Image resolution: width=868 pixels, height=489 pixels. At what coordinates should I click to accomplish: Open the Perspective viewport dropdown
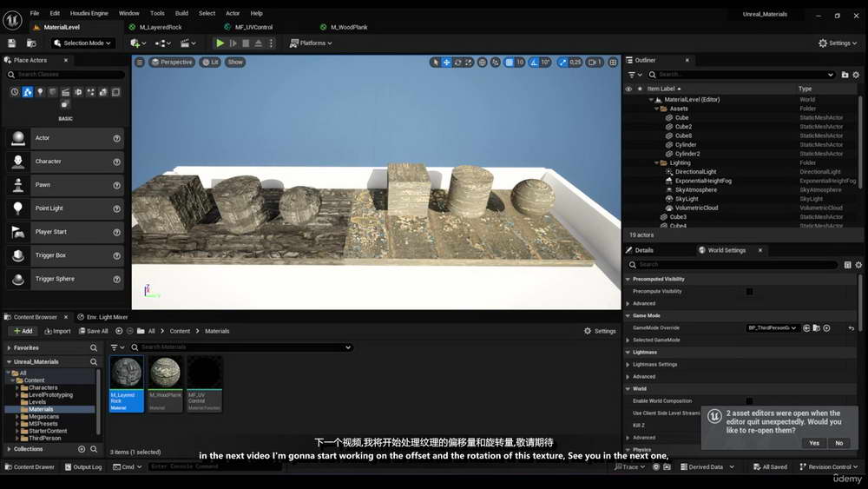click(172, 62)
